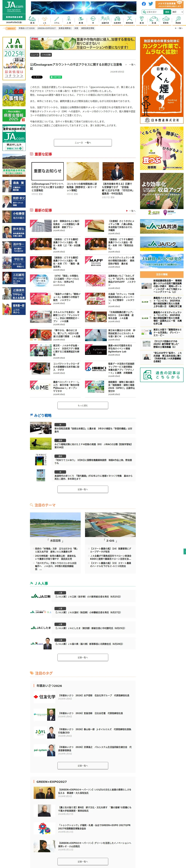Open the Facebook icon in header
This screenshot has width=186, height=868.
pyautogui.click(x=144, y=4)
